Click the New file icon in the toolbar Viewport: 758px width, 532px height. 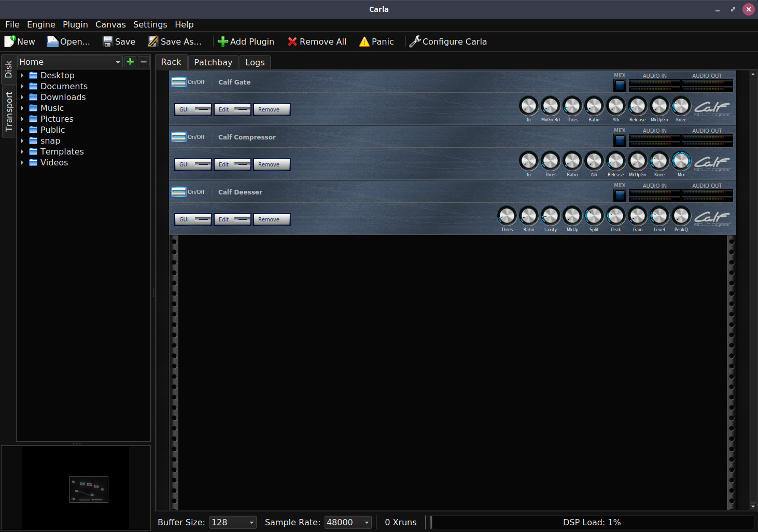point(10,41)
